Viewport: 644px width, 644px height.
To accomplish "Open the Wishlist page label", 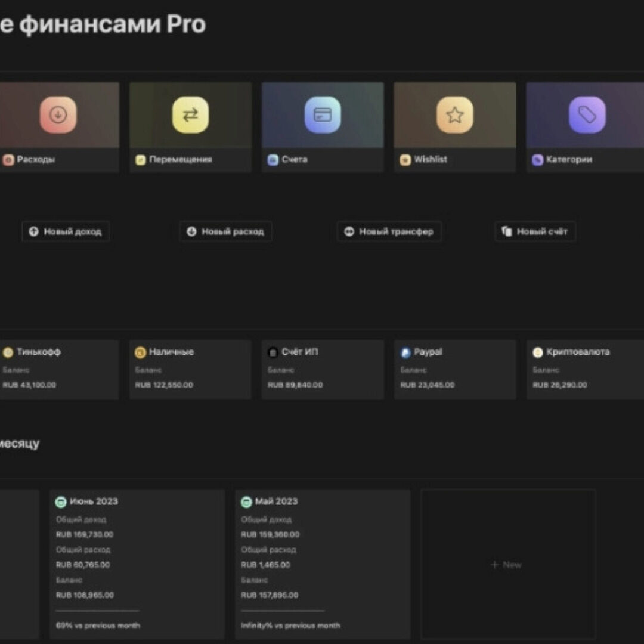I will pyautogui.click(x=430, y=160).
